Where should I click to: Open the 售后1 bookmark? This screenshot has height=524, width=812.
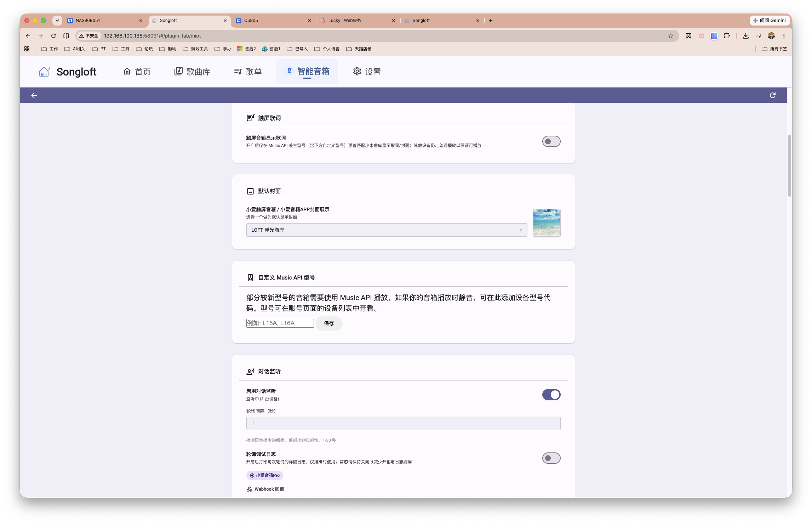271,49
